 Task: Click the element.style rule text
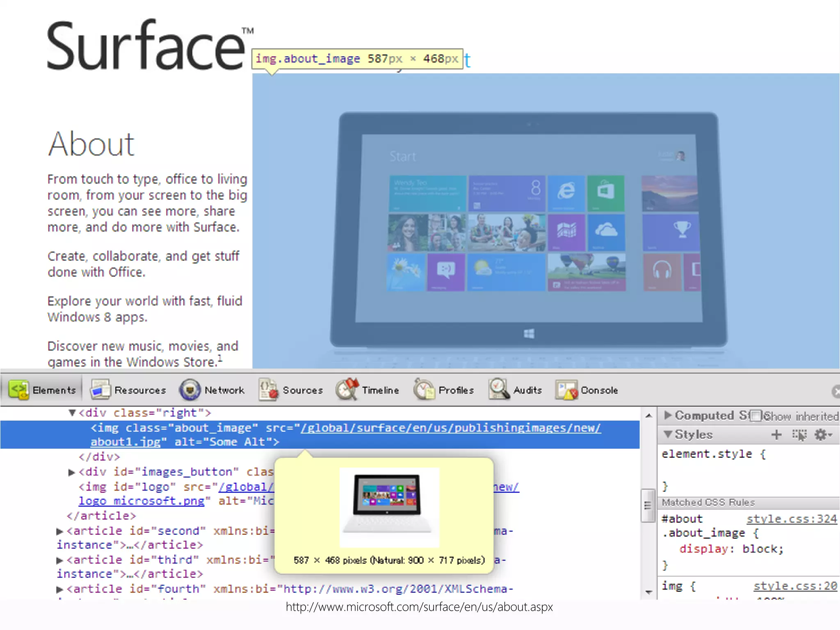713,454
